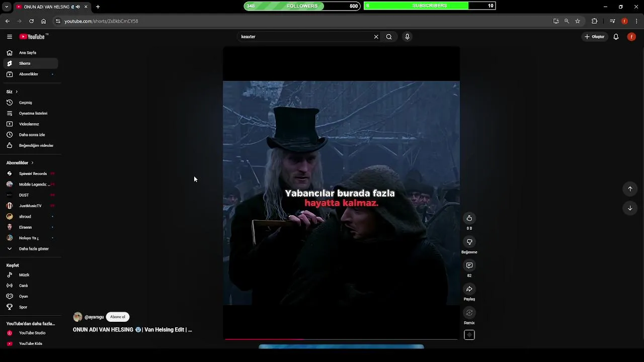Open Abonelikler feed in sidebar

click(x=31, y=74)
